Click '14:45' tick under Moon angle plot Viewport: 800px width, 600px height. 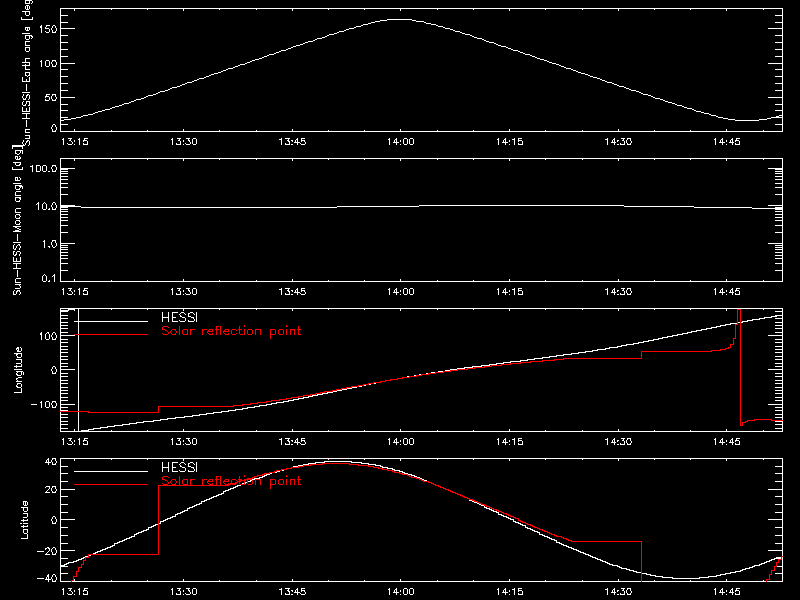727,292
